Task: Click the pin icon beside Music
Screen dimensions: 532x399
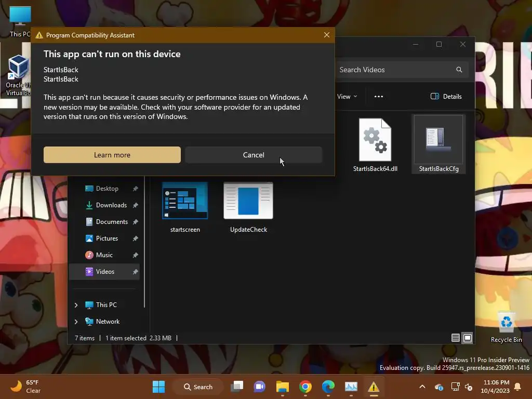Action: point(136,255)
